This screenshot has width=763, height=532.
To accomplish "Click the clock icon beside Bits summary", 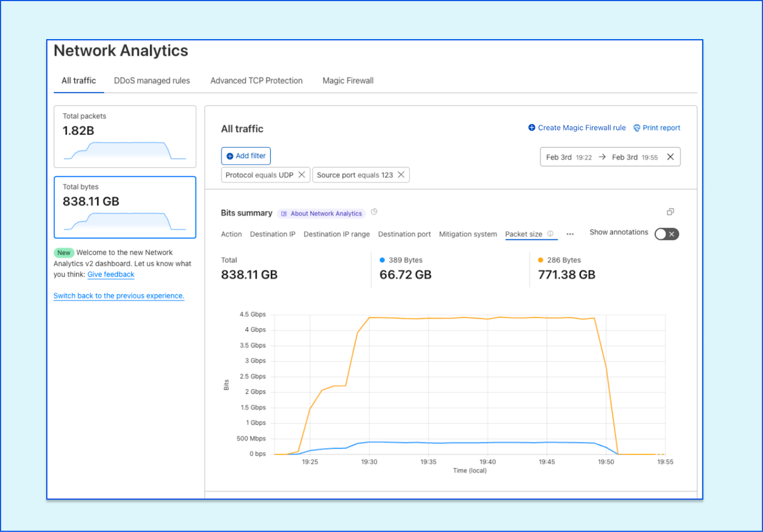I will coord(374,212).
